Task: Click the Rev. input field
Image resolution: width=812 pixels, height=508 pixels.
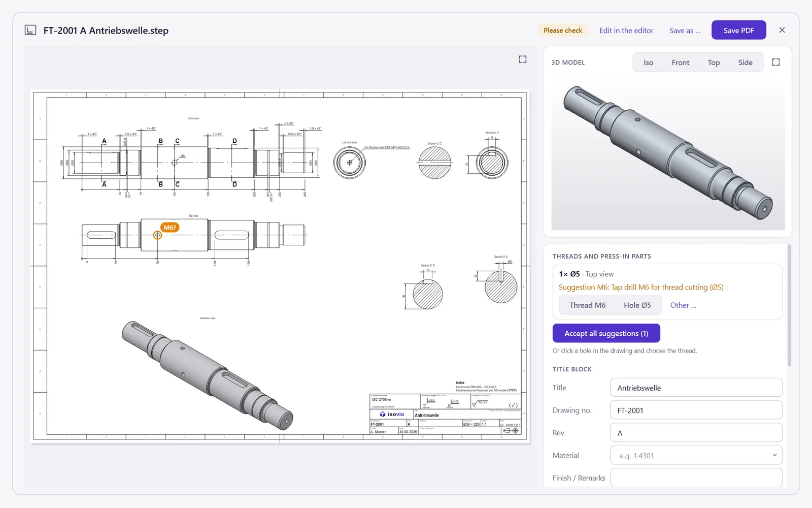Action: 696,433
